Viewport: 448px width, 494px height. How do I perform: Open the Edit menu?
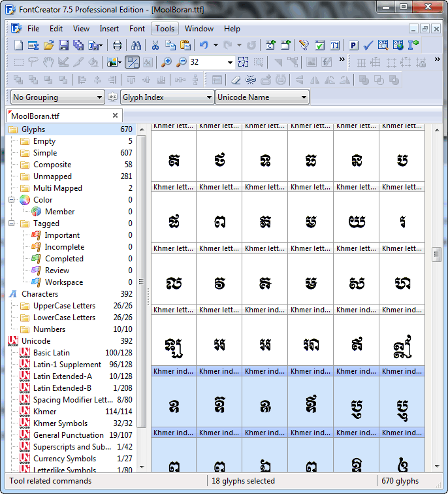(56, 29)
